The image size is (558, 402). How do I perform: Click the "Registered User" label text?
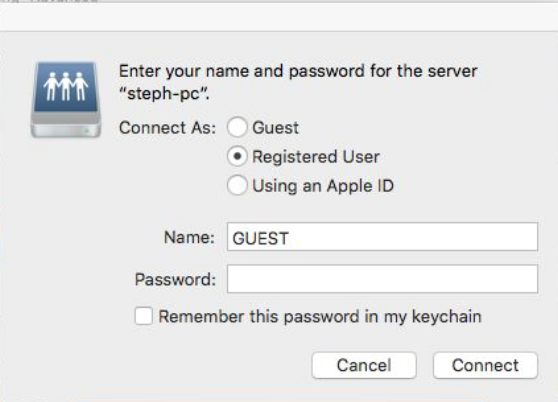(x=316, y=157)
